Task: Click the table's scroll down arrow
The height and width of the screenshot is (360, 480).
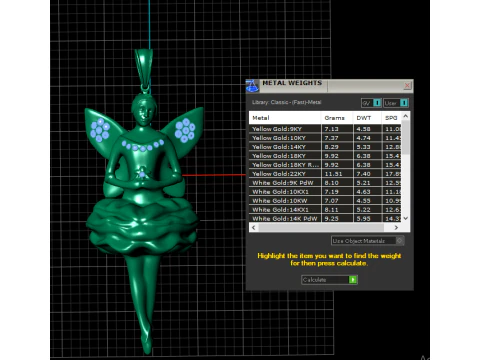Action: pyautogui.click(x=406, y=218)
